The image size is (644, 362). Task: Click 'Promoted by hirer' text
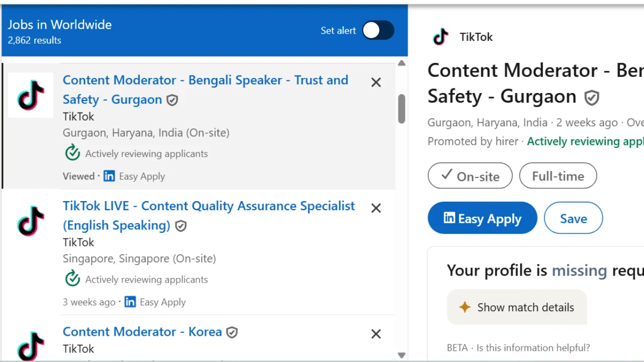tap(473, 141)
